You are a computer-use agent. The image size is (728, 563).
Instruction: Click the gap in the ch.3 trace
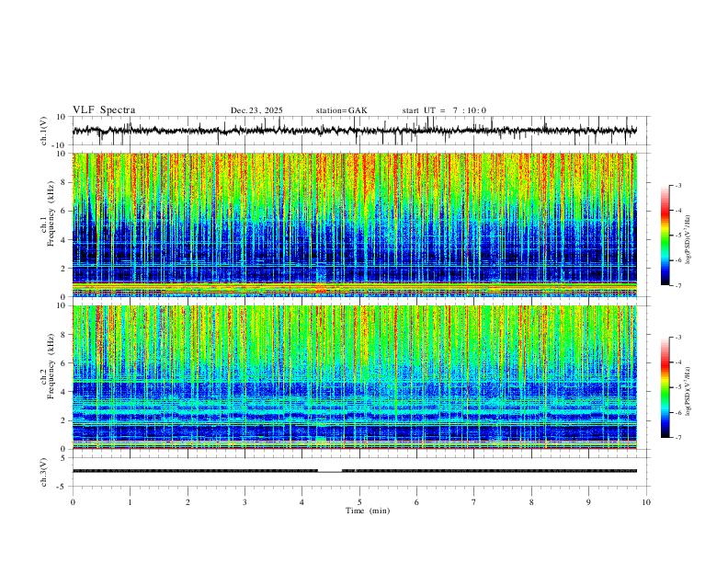[330, 471]
